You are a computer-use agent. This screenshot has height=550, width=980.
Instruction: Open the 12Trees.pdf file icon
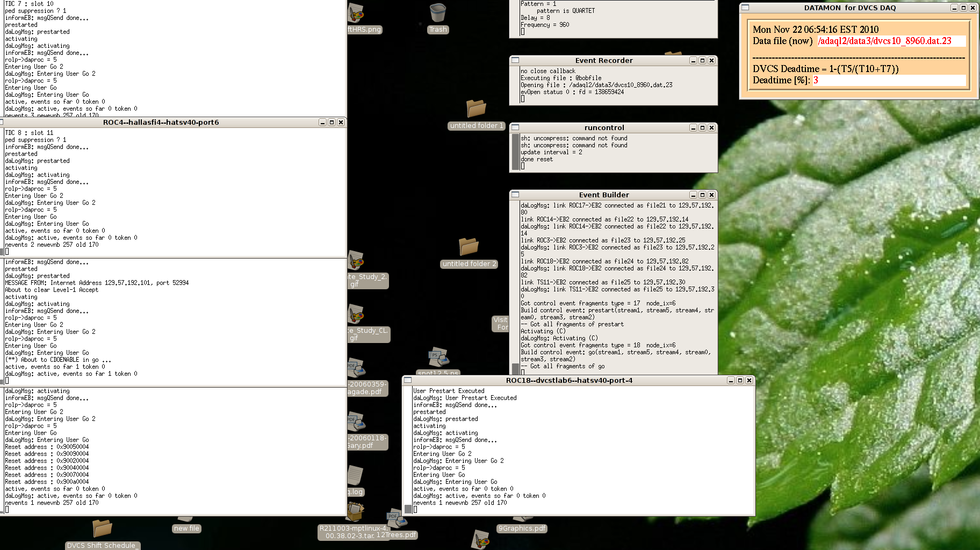point(397,518)
